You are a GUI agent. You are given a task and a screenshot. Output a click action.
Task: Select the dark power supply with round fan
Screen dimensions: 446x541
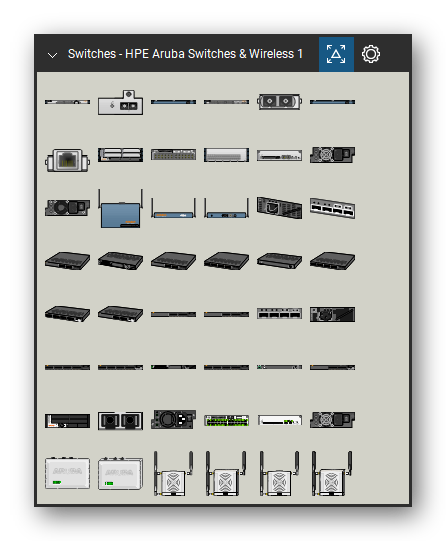[68, 208]
